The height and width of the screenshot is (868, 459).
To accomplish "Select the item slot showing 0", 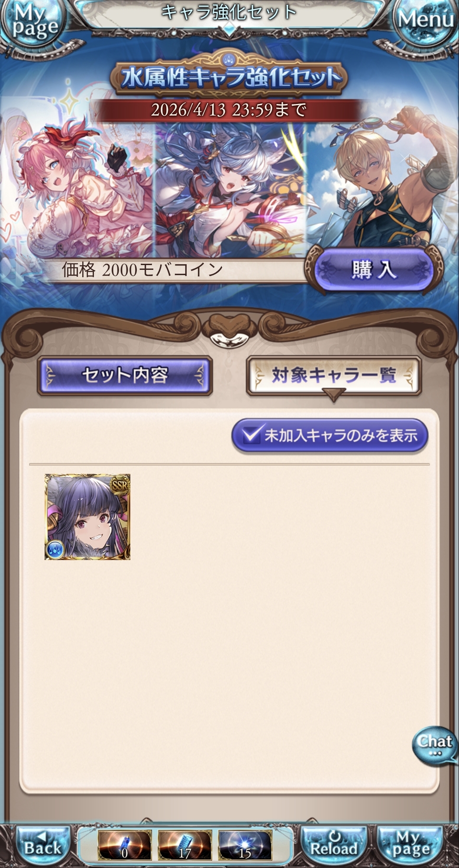I will pyautogui.click(x=125, y=845).
